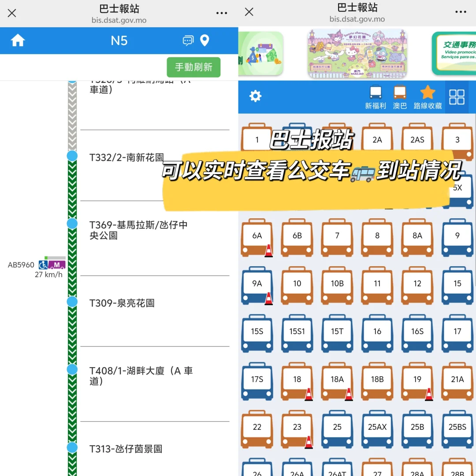Open the chat bubble icon in N5 header
This screenshot has height=476, width=476.
[x=187, y=40]
